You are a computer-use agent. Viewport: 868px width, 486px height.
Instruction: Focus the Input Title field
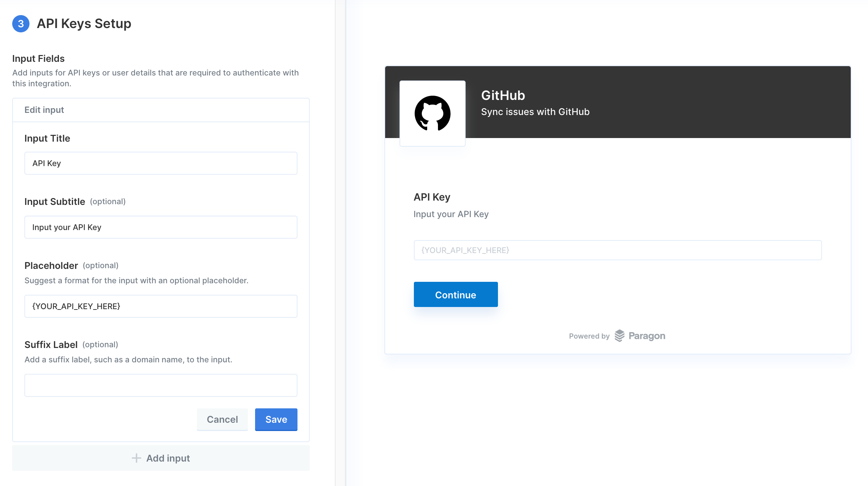coord(161,163)
